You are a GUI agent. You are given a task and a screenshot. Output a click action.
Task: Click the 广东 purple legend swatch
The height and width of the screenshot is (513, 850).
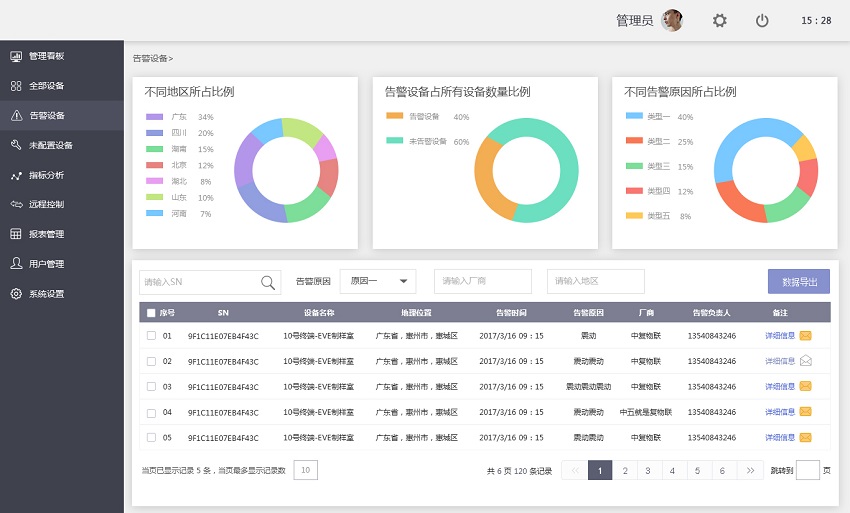click(x=154, y=117)
